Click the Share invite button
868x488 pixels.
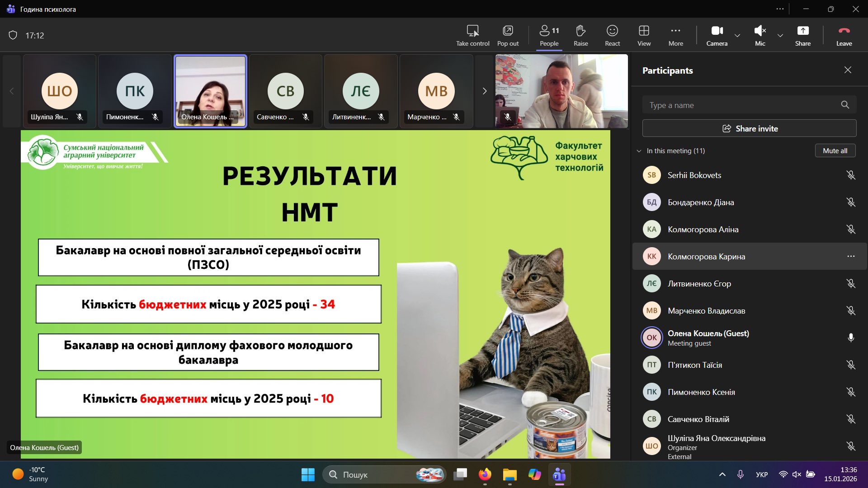pyautogui.click(x=749, y=128)
